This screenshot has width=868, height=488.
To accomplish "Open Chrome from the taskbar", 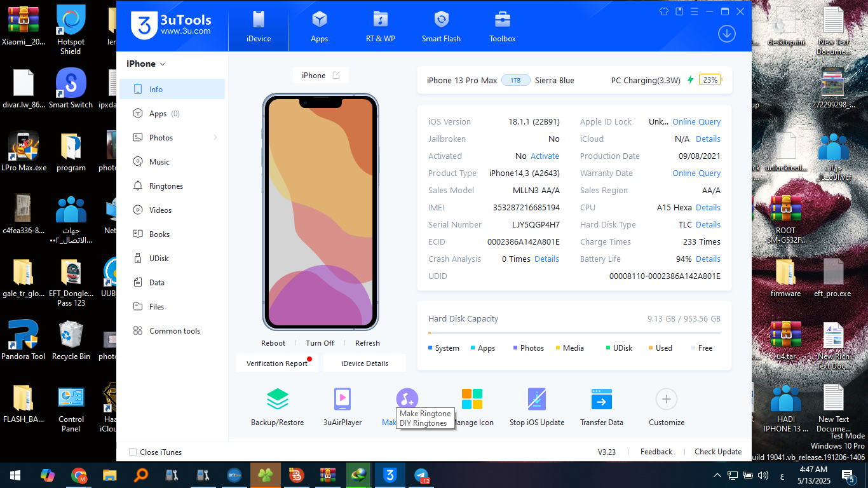I will click(79, 475).
